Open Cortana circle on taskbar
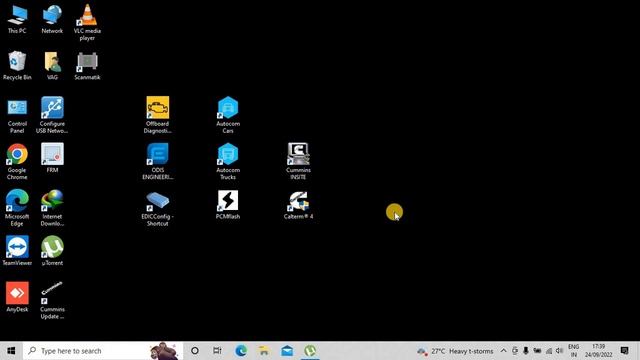 click(195, 351)
